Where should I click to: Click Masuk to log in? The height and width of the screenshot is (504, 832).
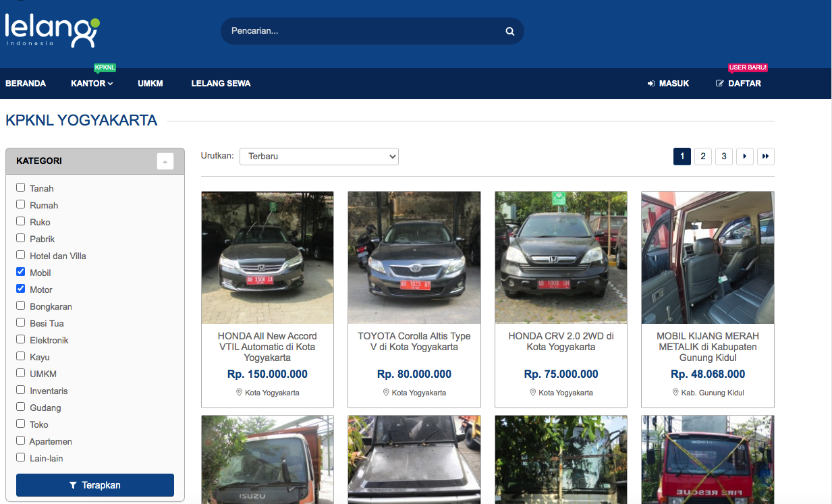point(668,84)
